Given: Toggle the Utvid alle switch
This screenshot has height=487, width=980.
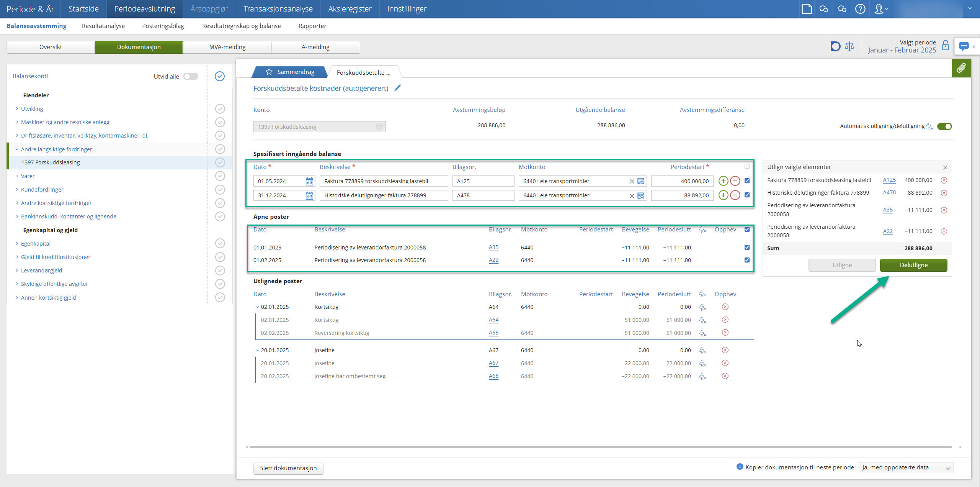Looking at the screenshot, I should (x=190, y=76).
